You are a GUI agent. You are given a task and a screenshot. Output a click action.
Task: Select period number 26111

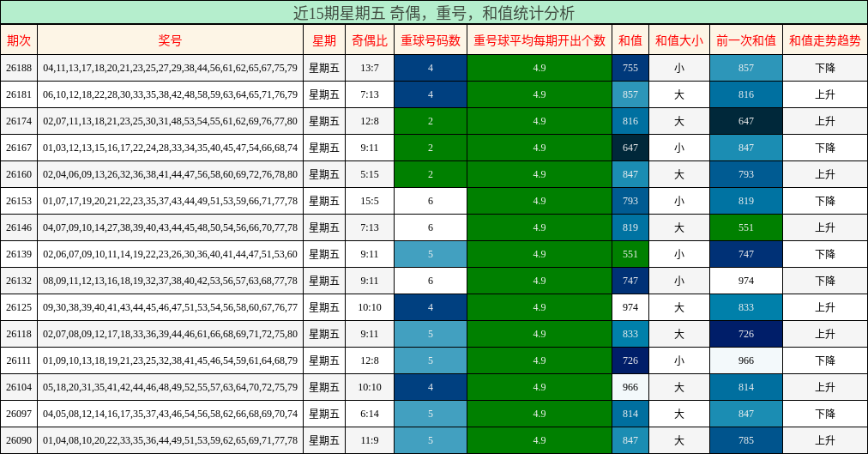pos(19,360)
